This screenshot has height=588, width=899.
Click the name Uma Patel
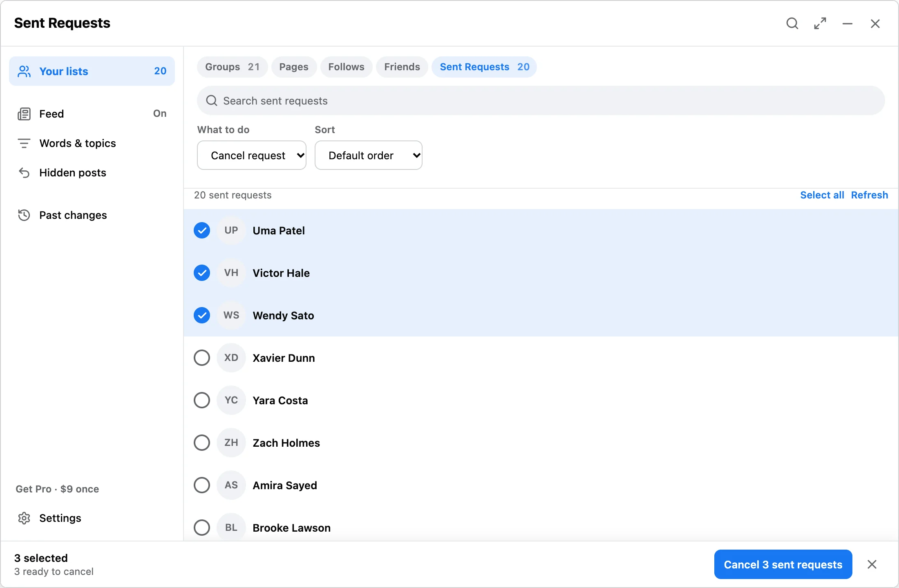[x=279, y=231]
